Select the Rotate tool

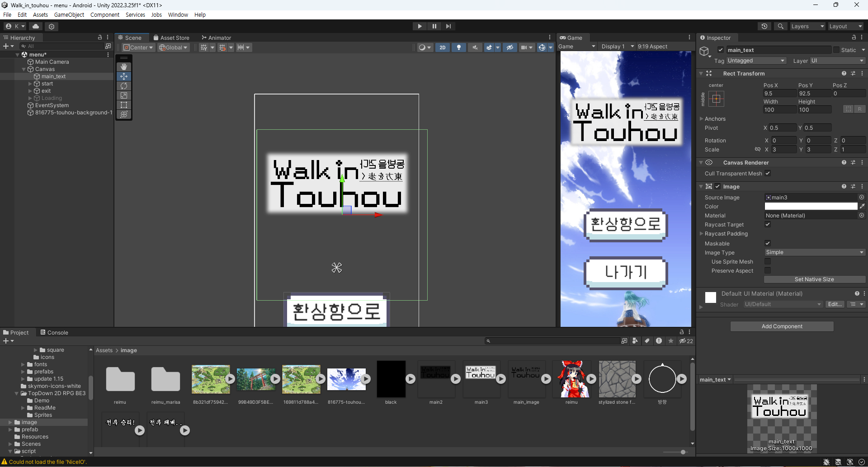point(124,86)
